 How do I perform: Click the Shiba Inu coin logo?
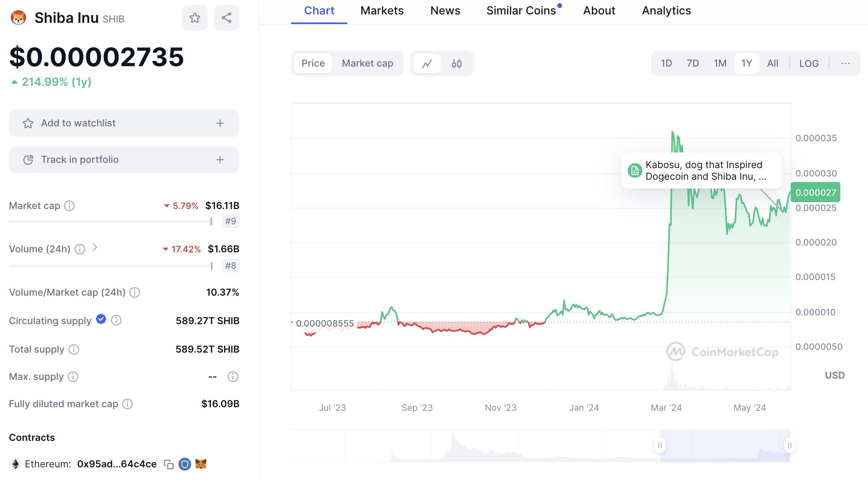coord(18,18)
